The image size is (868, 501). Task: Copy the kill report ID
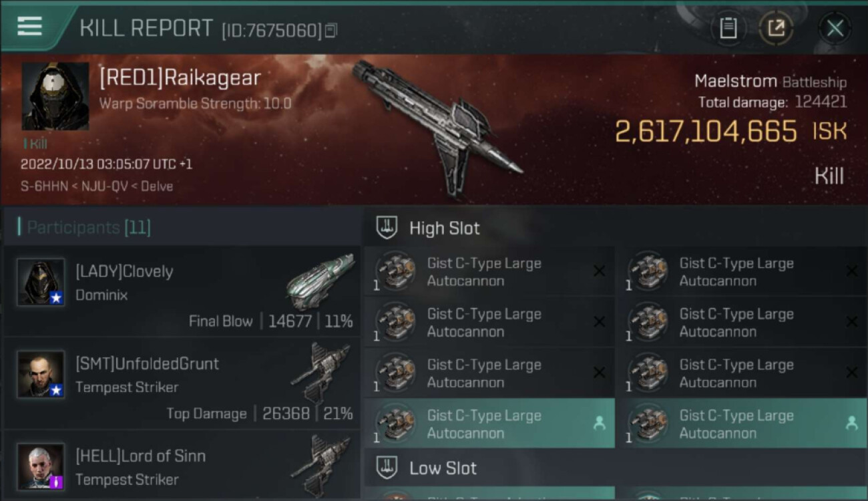tap(332, 30)
